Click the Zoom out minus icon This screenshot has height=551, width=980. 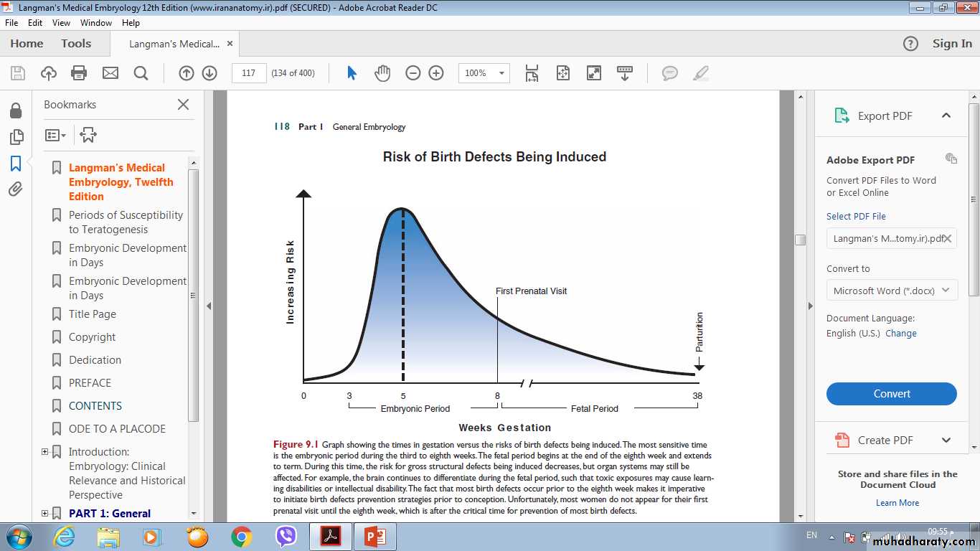pos(413,73)
